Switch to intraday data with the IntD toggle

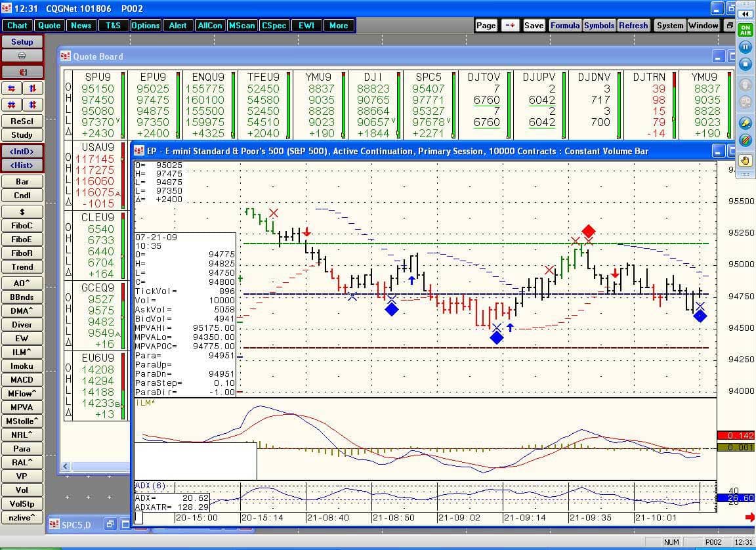point(22,151)
